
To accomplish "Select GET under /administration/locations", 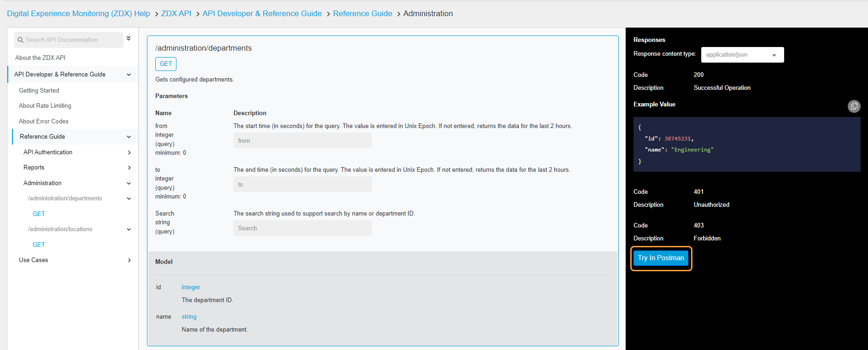I will (39, 245).
